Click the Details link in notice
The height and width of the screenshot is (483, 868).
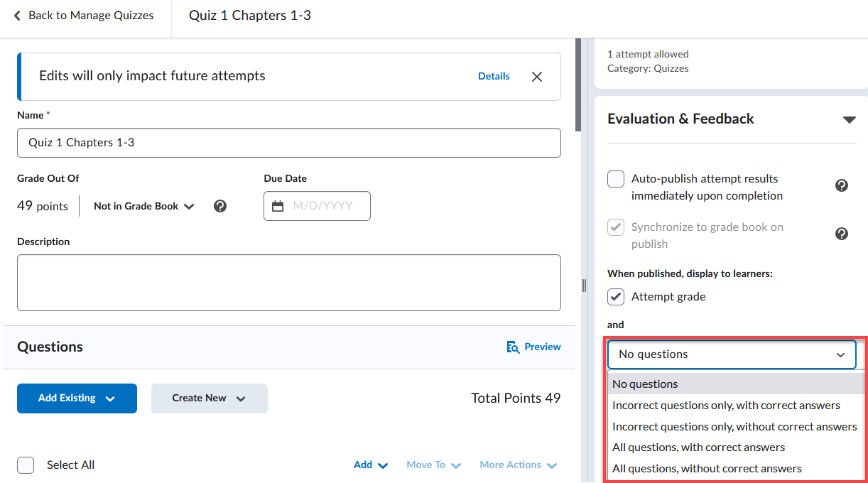coord(494,76)
